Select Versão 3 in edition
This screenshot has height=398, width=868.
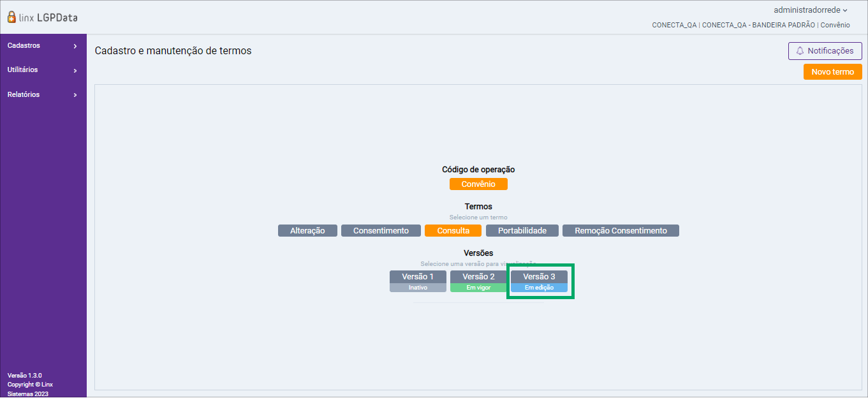coord(539,281)
